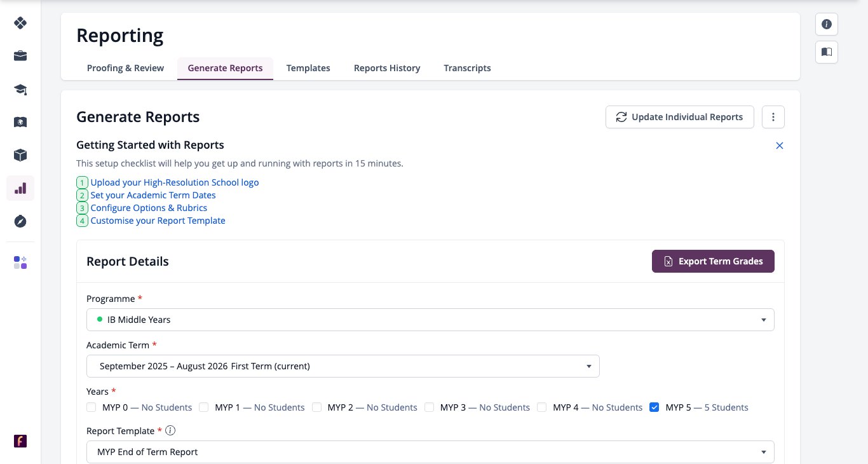
Task: Open the compass sidebar icon
Action: (20, 221)
